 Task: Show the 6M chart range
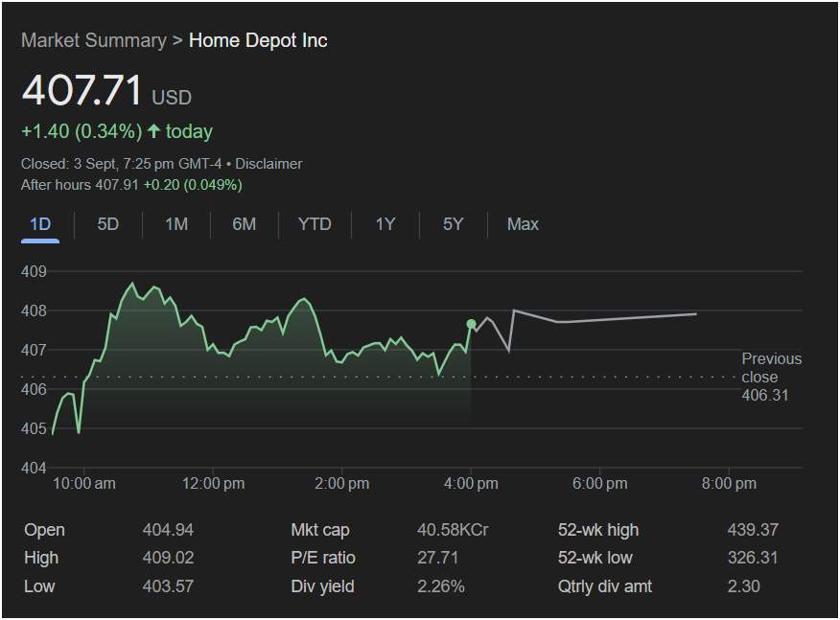pyautogui.click(x=244, y=224)
